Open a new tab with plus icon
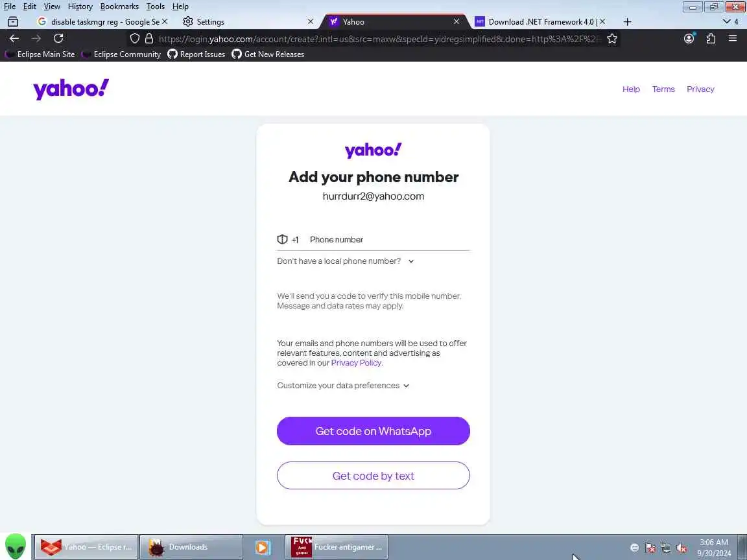747x560 pixels. 628,22
